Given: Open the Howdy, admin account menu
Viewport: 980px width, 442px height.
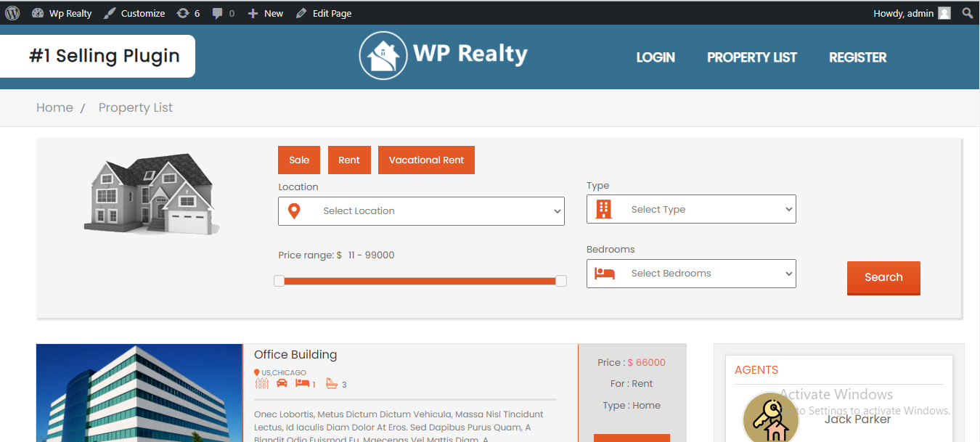Looking at the screenshot, I should (912, 13).
